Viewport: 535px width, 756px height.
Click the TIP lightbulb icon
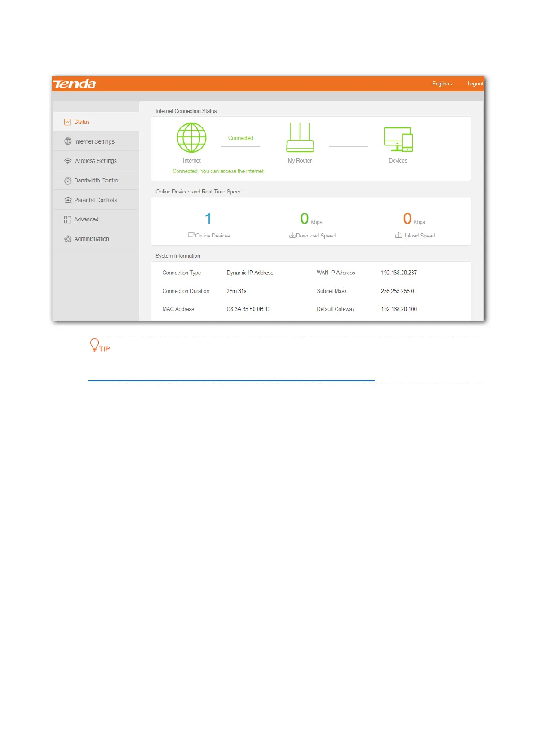pos(94,345)
